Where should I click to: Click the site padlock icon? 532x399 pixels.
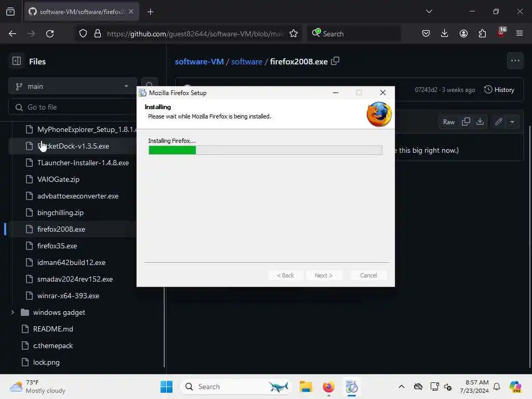click(x=98, y=34)
